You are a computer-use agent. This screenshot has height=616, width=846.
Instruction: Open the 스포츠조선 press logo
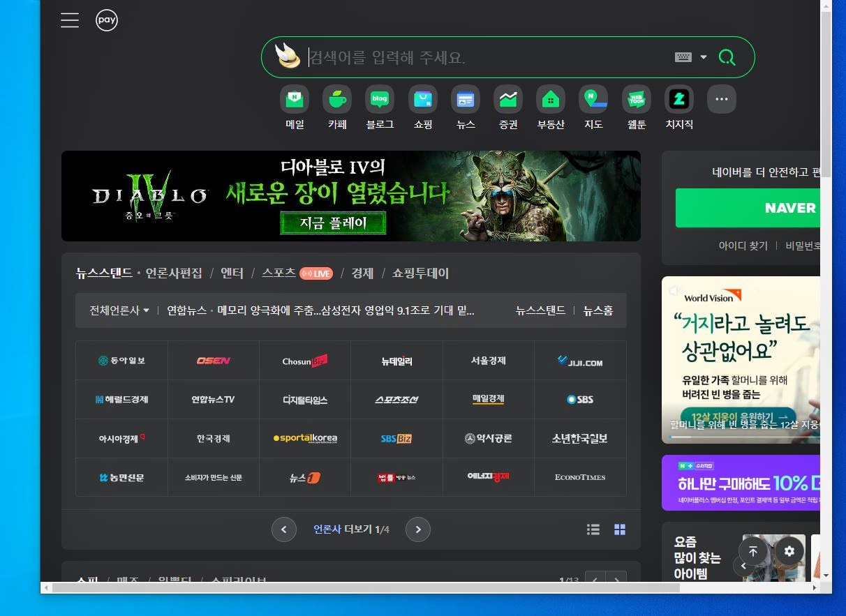point(396,400)
